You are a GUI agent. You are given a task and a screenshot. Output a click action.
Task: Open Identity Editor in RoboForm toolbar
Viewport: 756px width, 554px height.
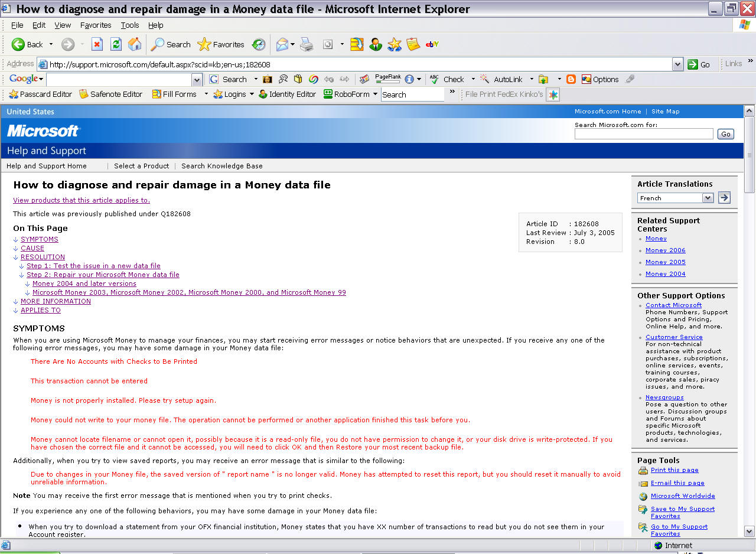288,94
